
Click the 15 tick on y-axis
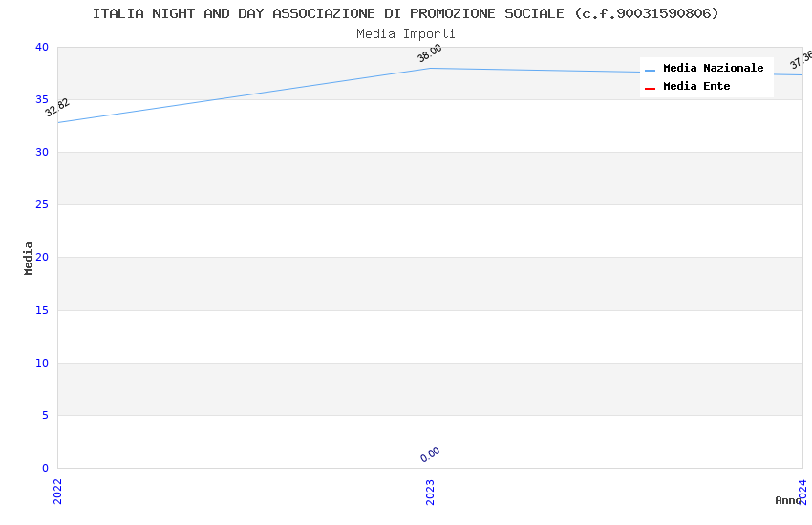click(41, 310)
